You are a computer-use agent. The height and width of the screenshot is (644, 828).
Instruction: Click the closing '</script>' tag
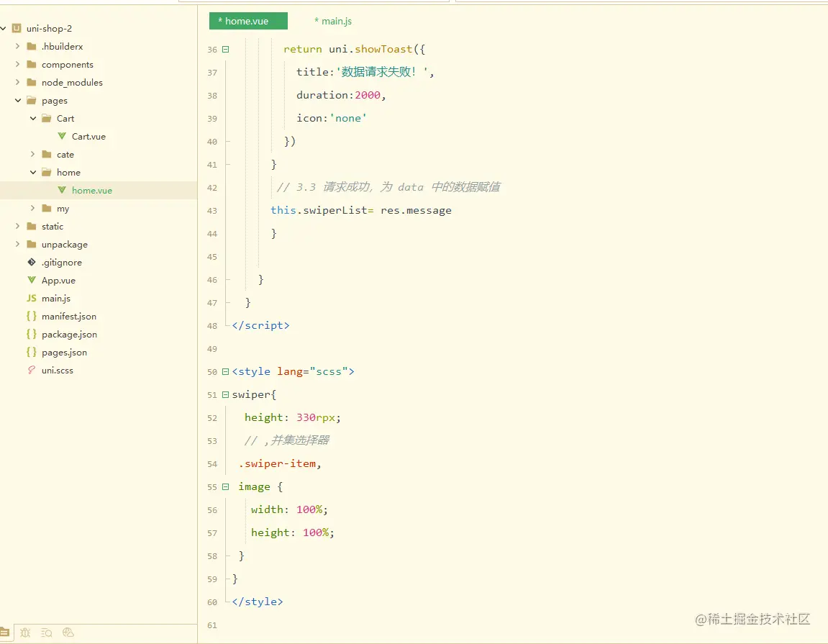(x=261, y=325)
